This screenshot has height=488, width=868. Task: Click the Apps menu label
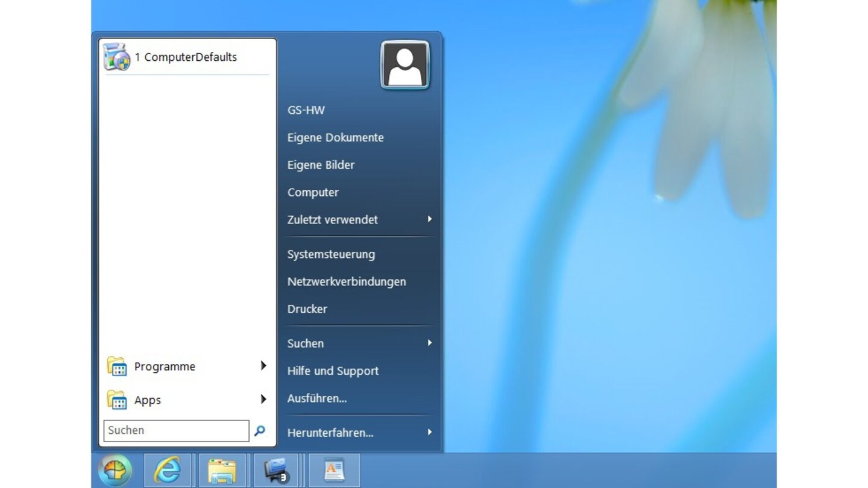click(x=148, y=400)
